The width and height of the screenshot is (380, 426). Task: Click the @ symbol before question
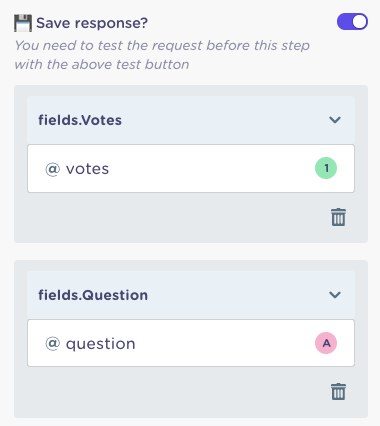tap(53, 343)
